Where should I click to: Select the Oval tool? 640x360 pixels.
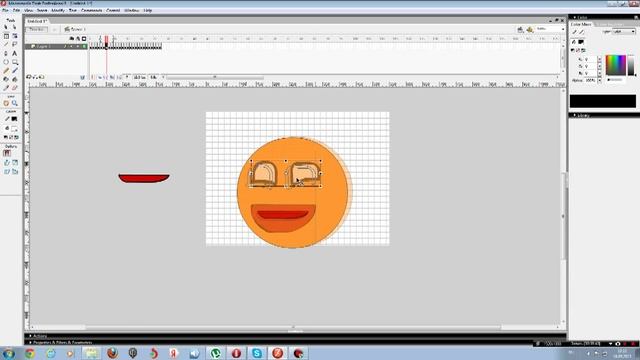point(6,62)
